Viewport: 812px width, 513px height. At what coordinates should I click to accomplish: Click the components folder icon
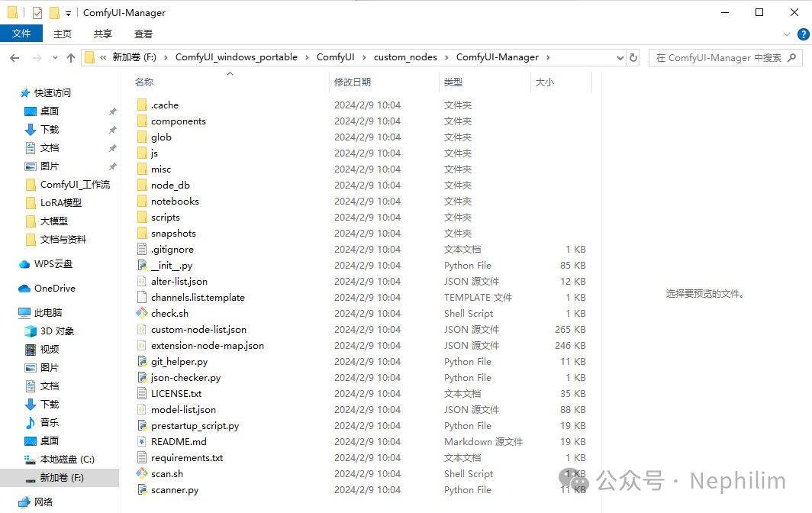pyautogui.click(x=142, y=121)
